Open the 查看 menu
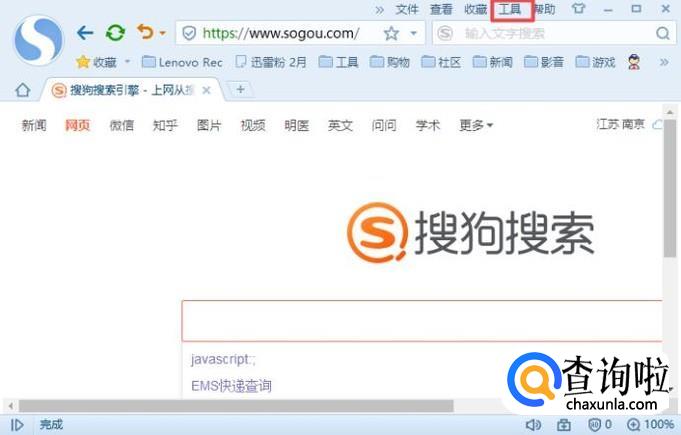Viewport: 681px width, 435px height. 441,9
